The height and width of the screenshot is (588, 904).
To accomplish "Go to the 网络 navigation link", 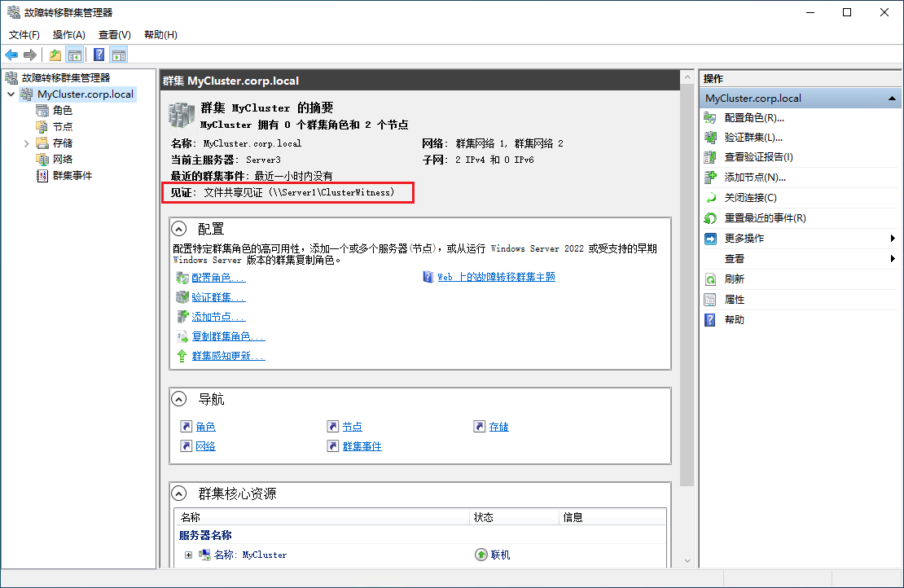I will pos(205,446).
